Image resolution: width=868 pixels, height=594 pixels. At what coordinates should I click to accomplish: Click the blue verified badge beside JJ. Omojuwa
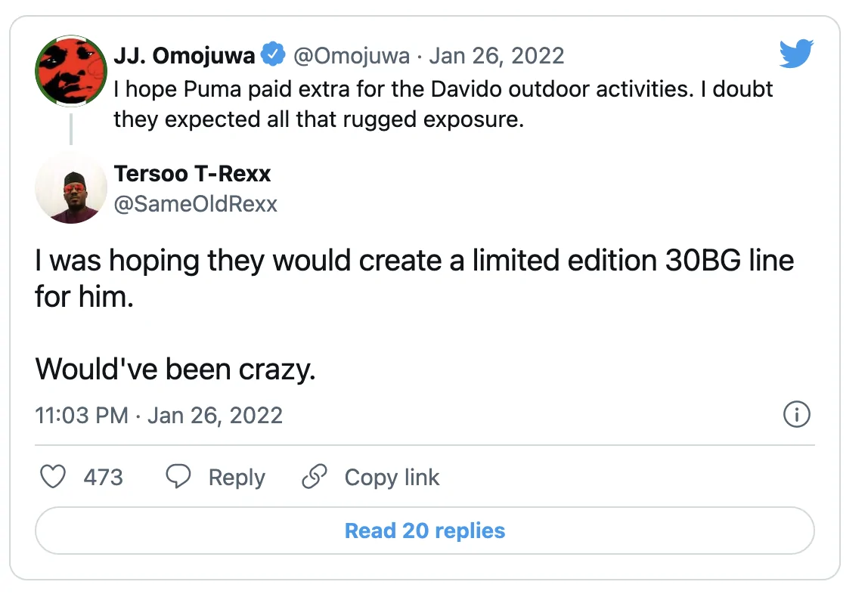[273, 55]
